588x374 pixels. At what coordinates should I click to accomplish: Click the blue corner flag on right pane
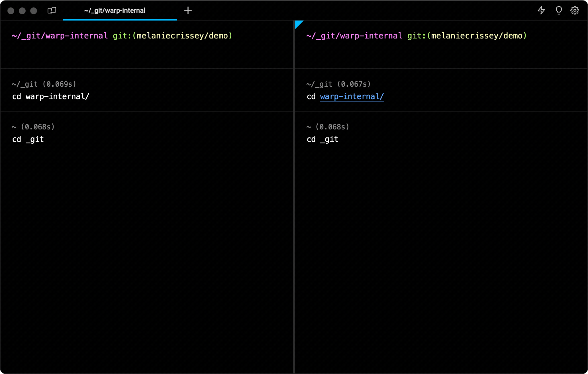pyautogui.click(x=298, y=24)
